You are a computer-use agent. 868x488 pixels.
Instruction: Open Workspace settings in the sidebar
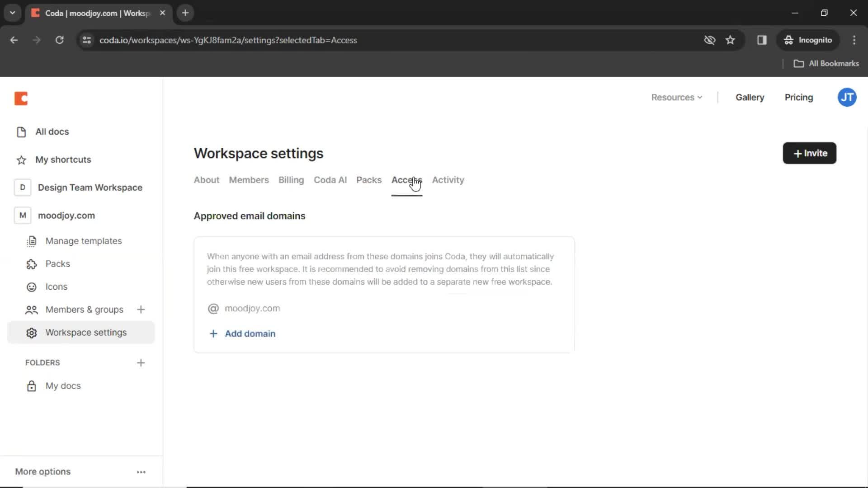pyautogui.click(x=81, y=333)
